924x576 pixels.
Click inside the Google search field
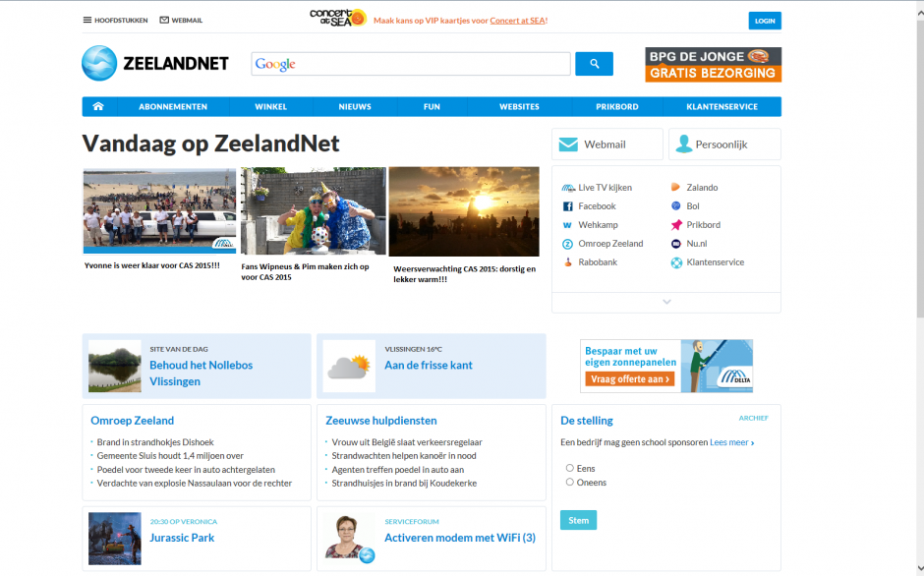click(x=411, y=64)
